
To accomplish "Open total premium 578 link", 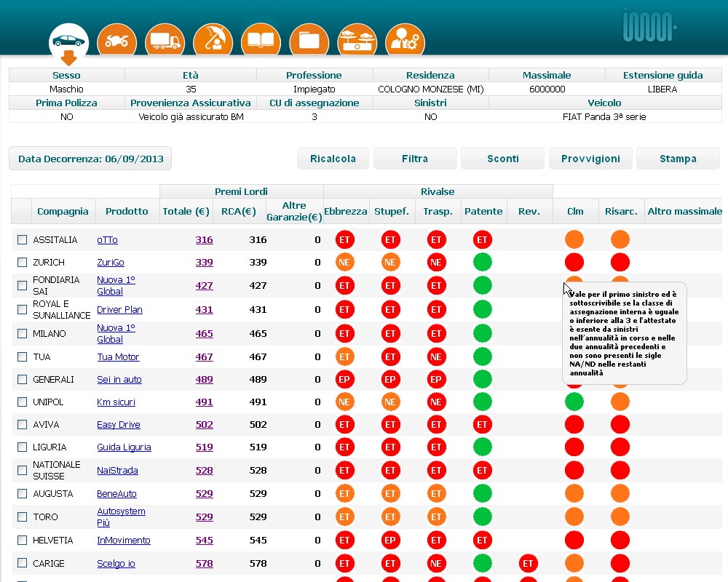I will coord(205,563).
